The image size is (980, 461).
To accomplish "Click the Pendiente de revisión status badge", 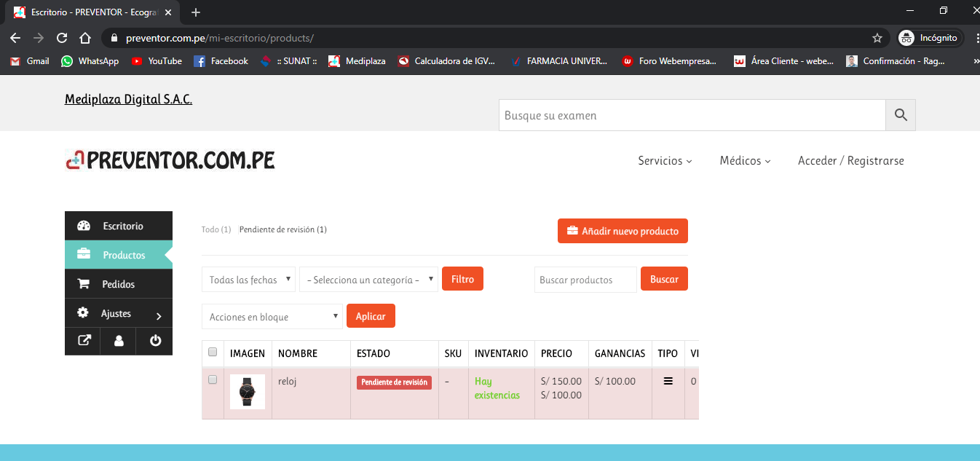I will 394,382.
